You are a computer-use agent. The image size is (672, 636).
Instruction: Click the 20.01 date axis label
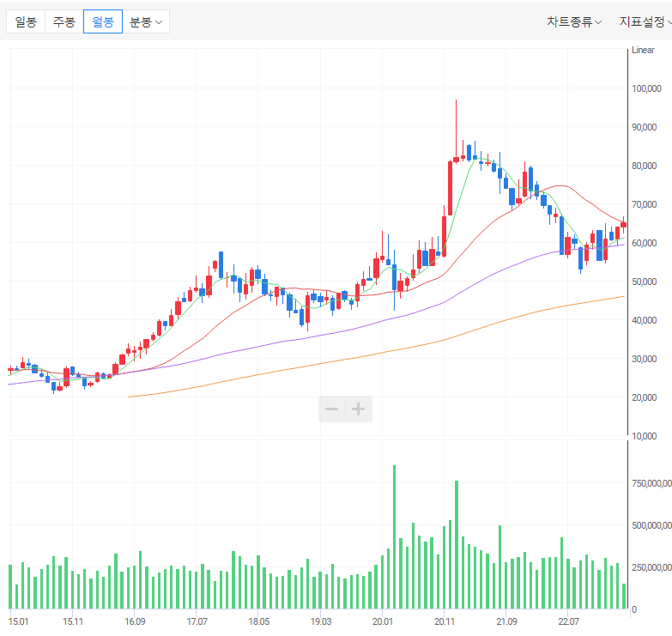click(383, 621)
